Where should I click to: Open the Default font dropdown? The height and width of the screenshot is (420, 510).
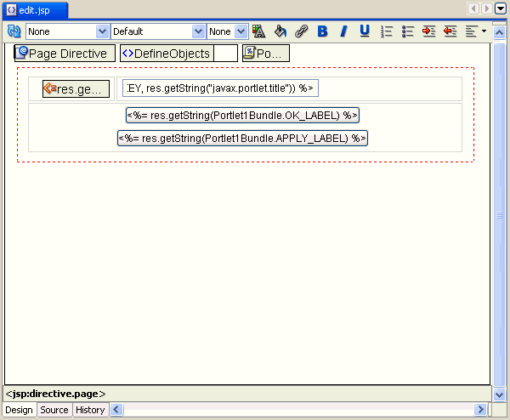pos(158,31)
